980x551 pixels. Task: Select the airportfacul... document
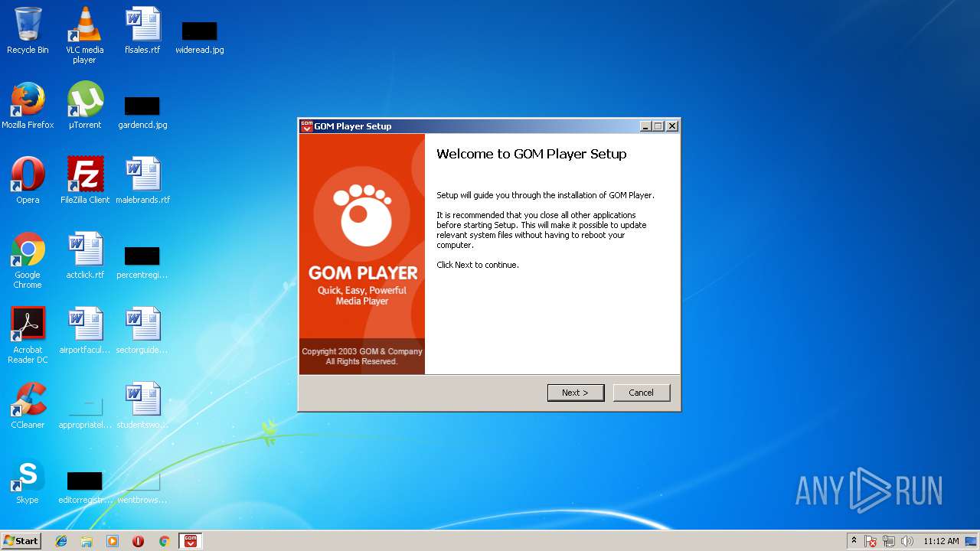[85, 331]
